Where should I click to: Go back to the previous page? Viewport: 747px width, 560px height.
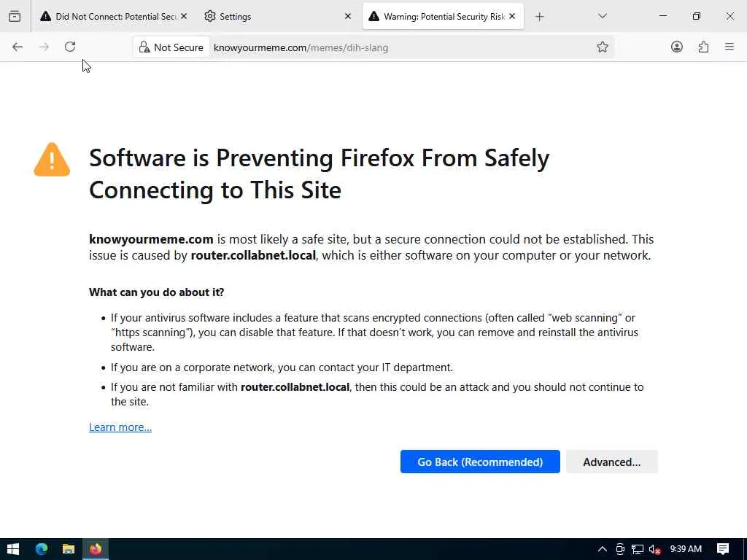pos(18,47)
